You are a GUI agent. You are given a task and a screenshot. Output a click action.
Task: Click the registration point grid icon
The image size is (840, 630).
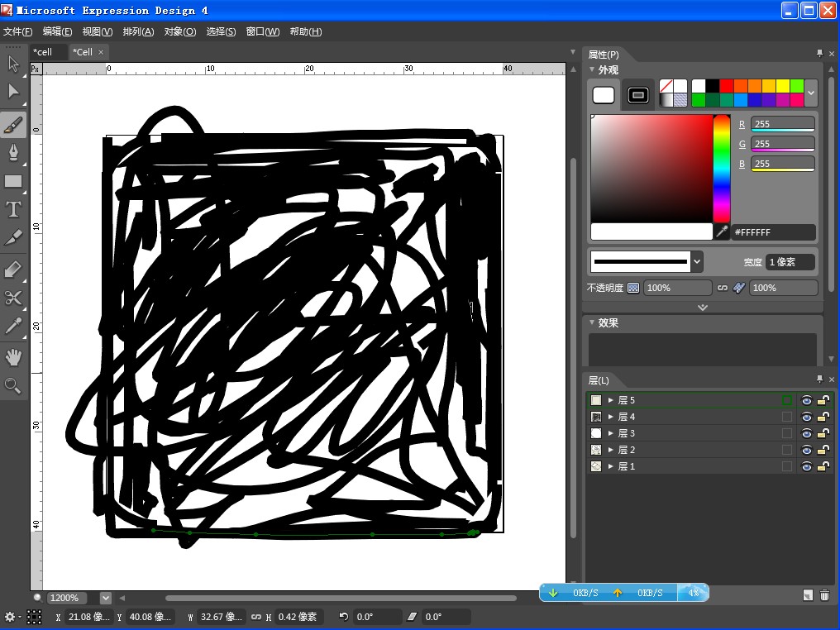34,617
